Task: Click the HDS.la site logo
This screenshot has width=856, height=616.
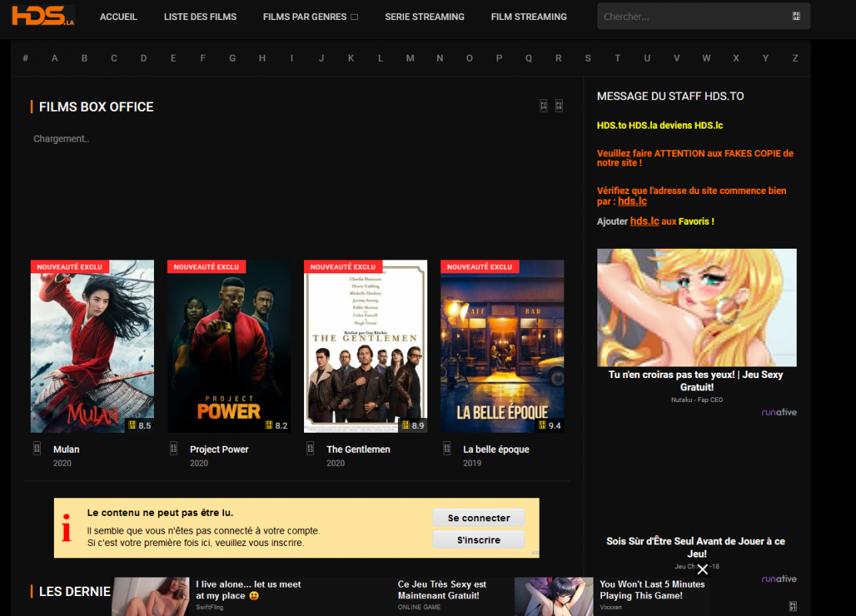Action: click(x=42, y=16)
